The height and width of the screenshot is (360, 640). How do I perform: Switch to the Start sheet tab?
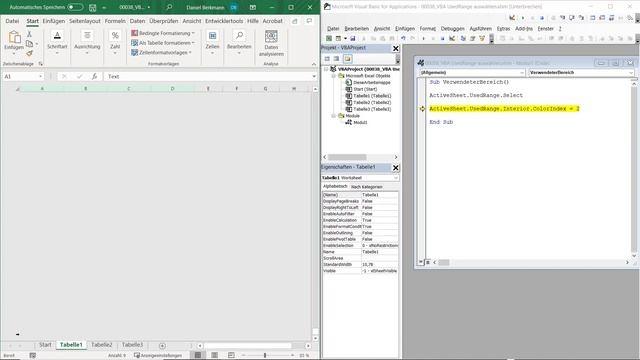point(45,345)
